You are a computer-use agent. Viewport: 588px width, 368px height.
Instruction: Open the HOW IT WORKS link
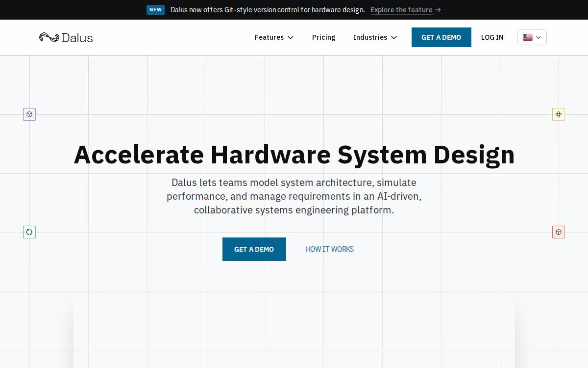(x=330, y=249)
